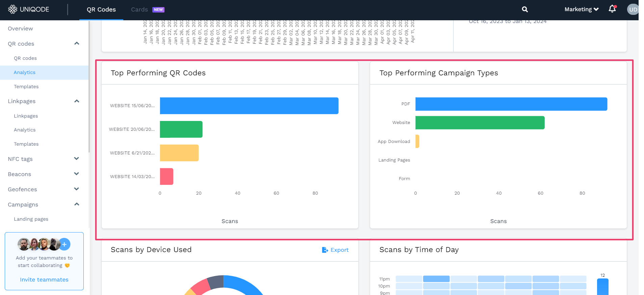The height and width of the screenshot is (295, 644).
Task: Click the teammates avatar group
Action: pyautogui.click(x=39, y=244)
